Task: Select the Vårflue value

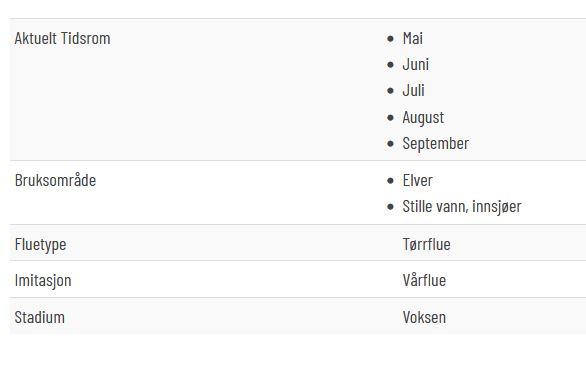Action: pos(424,280)
